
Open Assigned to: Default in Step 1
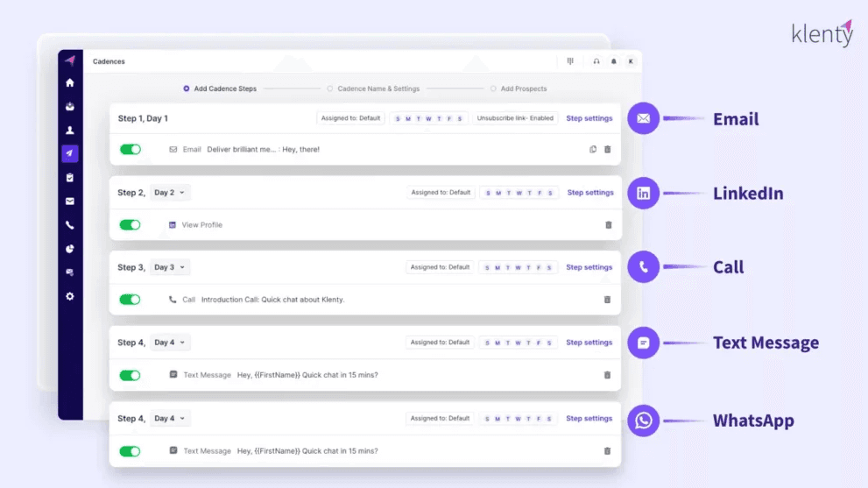pyautogui.click(x=350, y=118)
